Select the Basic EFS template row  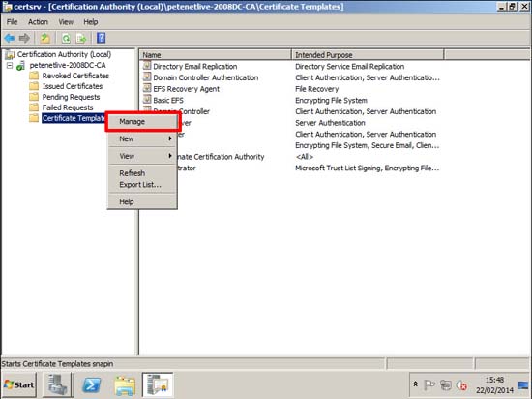[168, 100]
